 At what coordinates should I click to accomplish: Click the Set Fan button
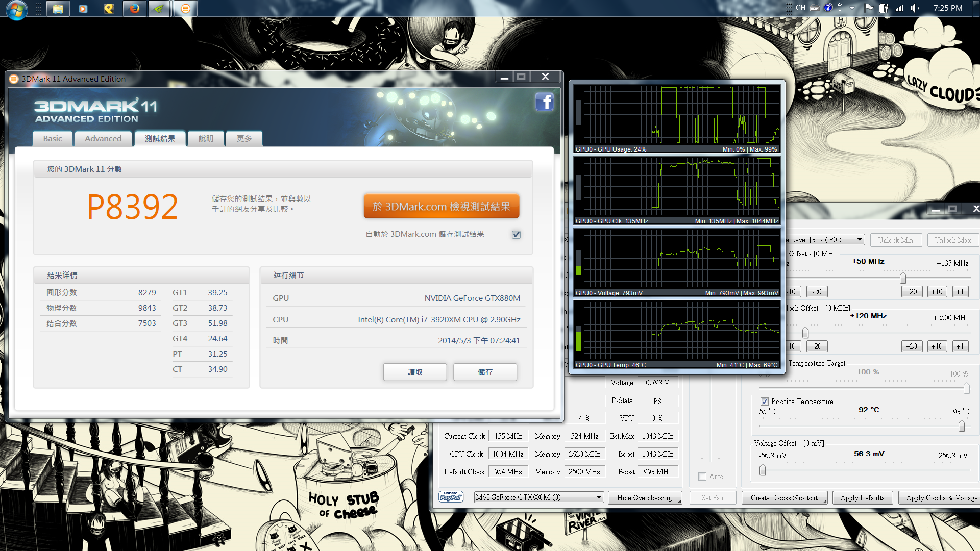(712, 498)
